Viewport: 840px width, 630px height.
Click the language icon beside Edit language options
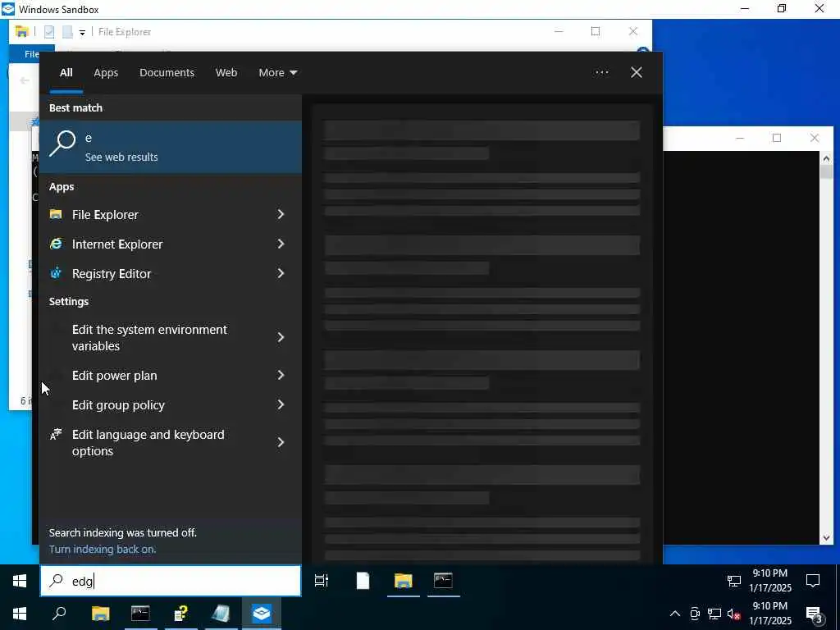pos(56,435)
